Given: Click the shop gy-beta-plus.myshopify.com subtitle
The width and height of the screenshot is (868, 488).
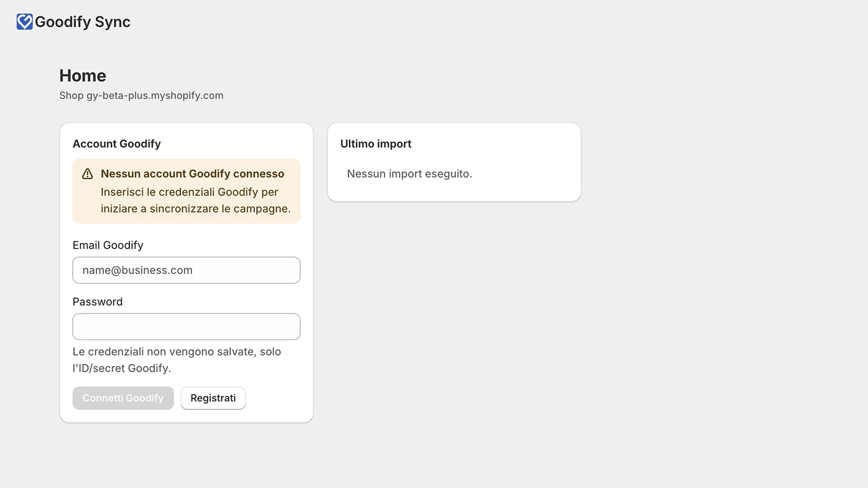Looking at the screenshot, I should tap(141, 95).
